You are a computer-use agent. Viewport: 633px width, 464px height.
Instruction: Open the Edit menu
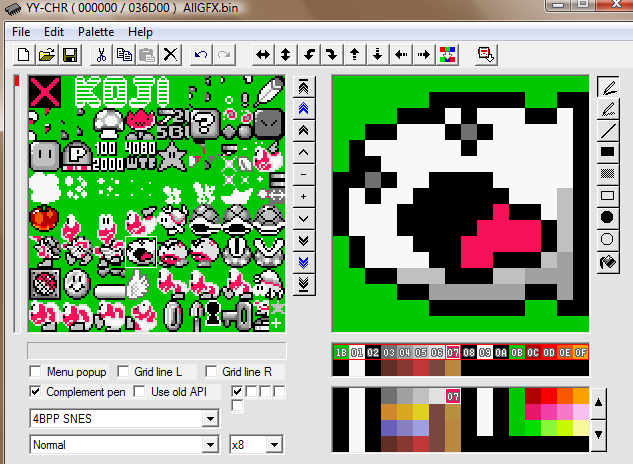[54, 32]
